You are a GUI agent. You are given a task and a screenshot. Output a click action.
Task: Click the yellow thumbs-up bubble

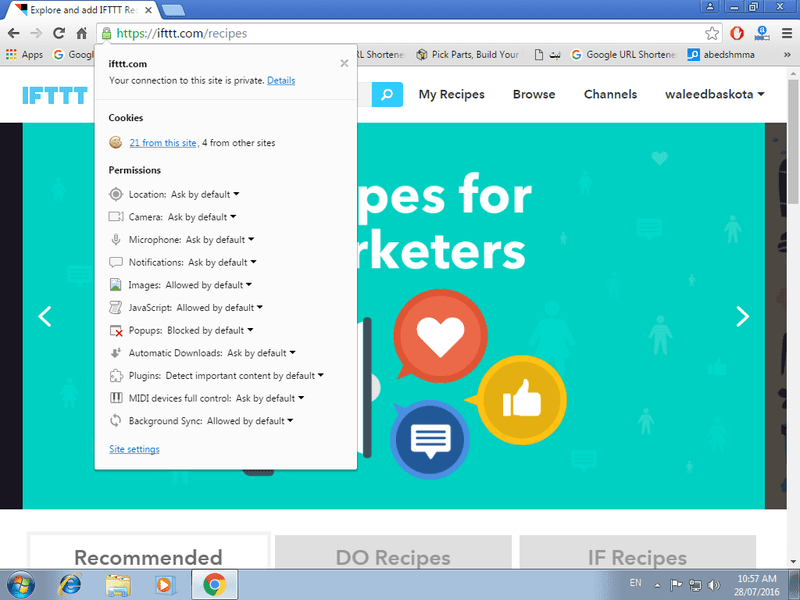click(x=521, y=400)
